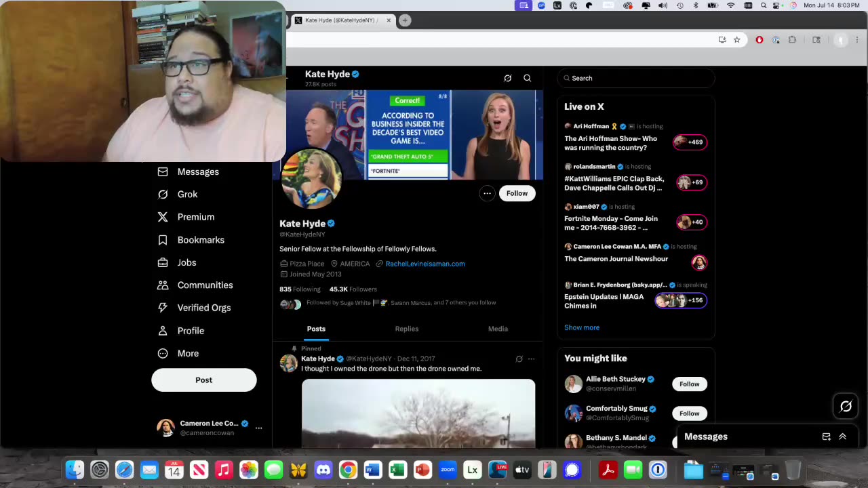View the 835 Following list

click(x=300, y=289)
